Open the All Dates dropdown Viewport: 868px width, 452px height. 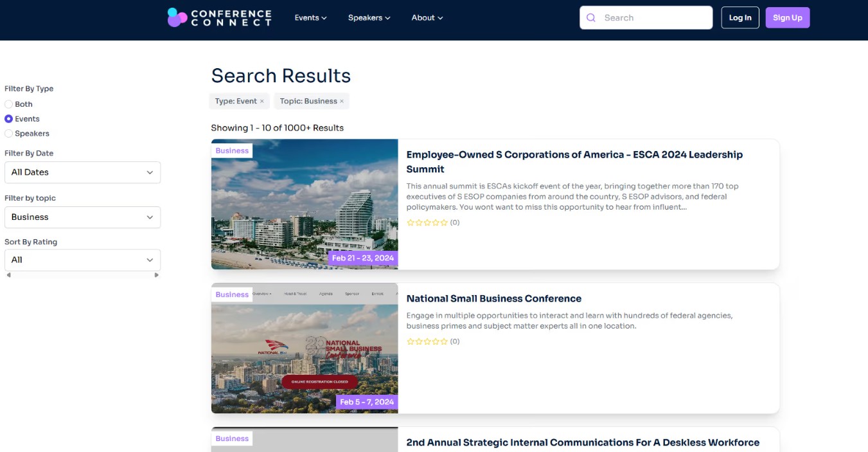click(x=82, y=172)
